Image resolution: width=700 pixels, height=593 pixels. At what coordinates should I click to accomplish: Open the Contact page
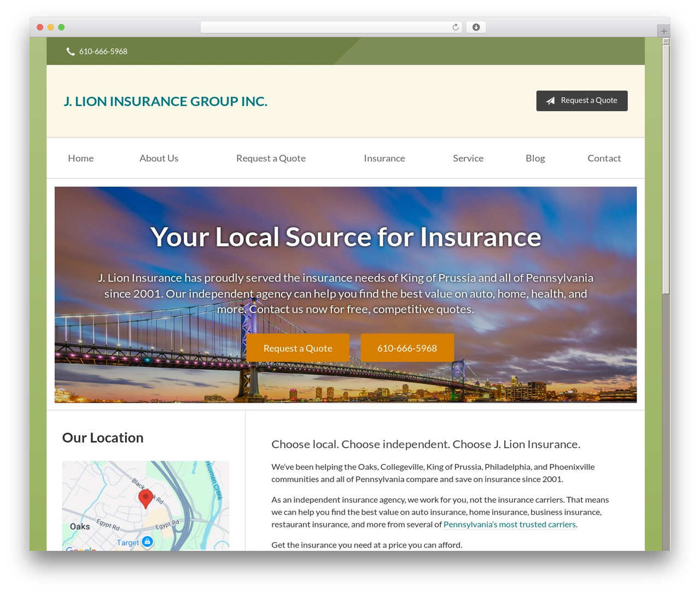pyautogui.click(x=604, y=158)
